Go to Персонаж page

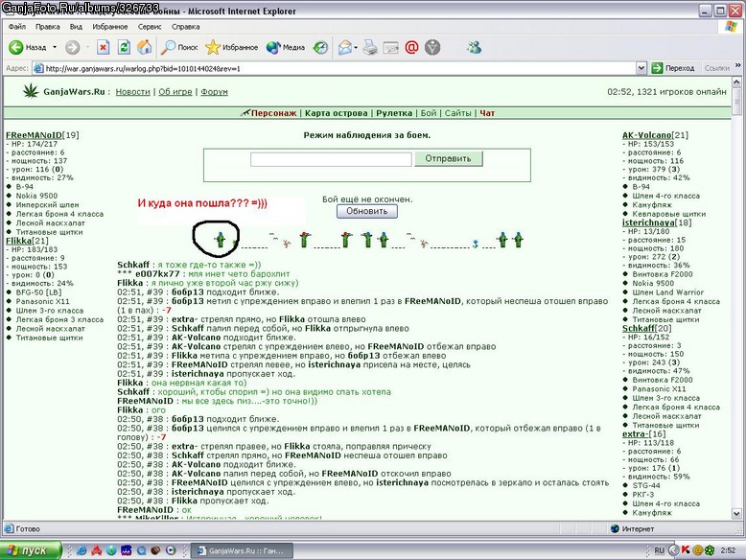coord(273,113)
